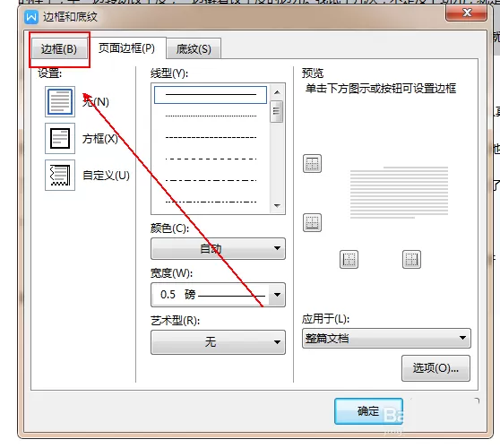Click the 选项(O)... button
Viewport: 500px width, 448px height.
435,368
